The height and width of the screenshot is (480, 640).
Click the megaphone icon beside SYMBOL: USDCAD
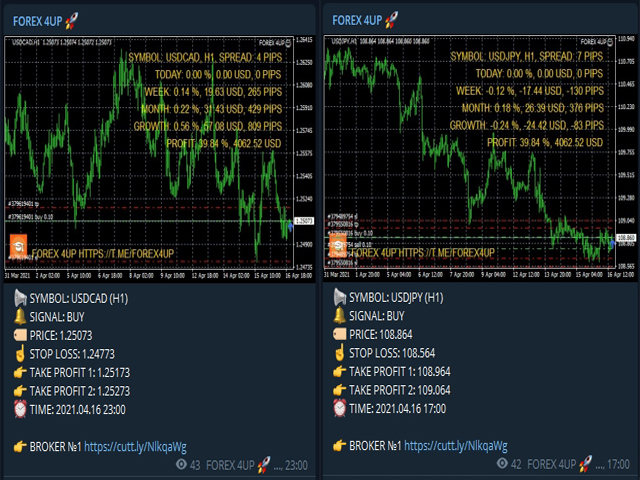21,298
